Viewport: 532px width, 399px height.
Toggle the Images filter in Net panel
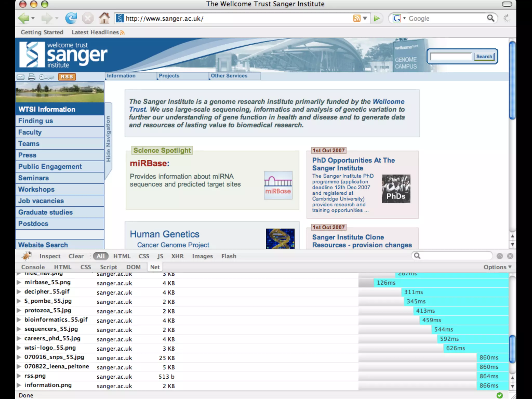[x=202, y=256]
